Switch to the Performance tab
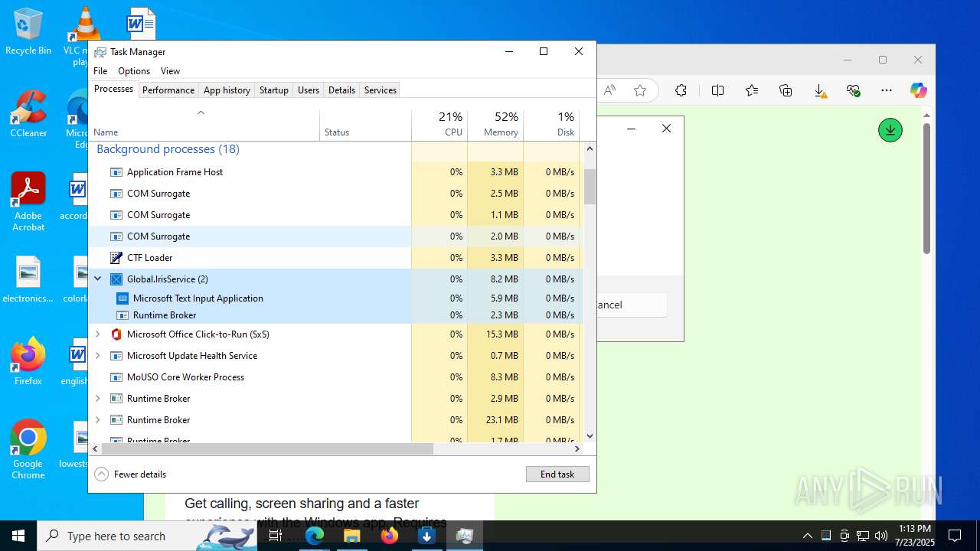The width and height of the screenshot is (980, 551). (168, 90)
